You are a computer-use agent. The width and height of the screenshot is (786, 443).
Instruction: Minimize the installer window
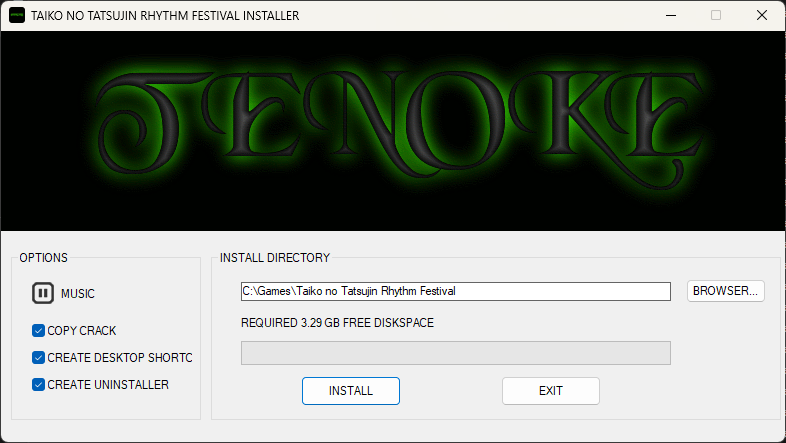pyautogui.click(x=671, y=15)
